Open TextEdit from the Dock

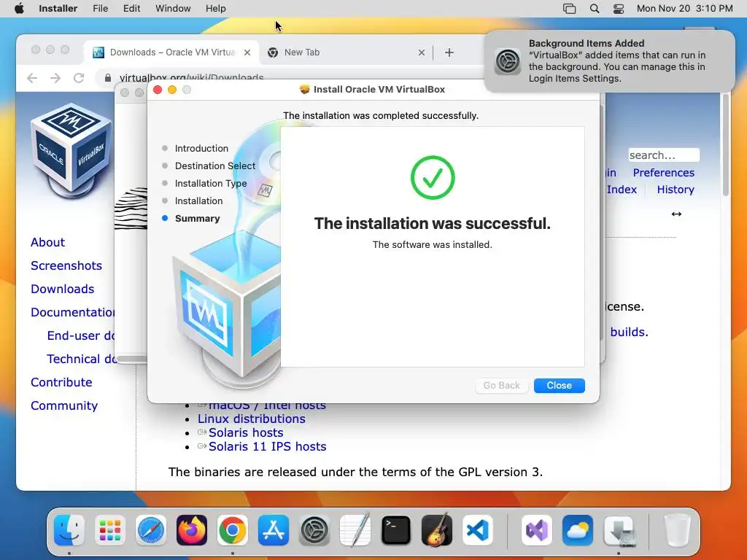[355, 530]
